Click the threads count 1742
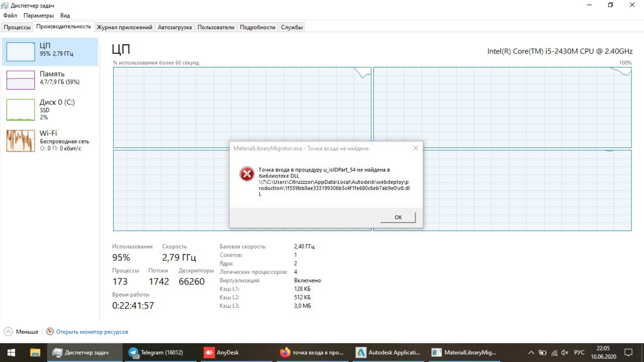This screenshot has width=644, height=362. [159, 281]
